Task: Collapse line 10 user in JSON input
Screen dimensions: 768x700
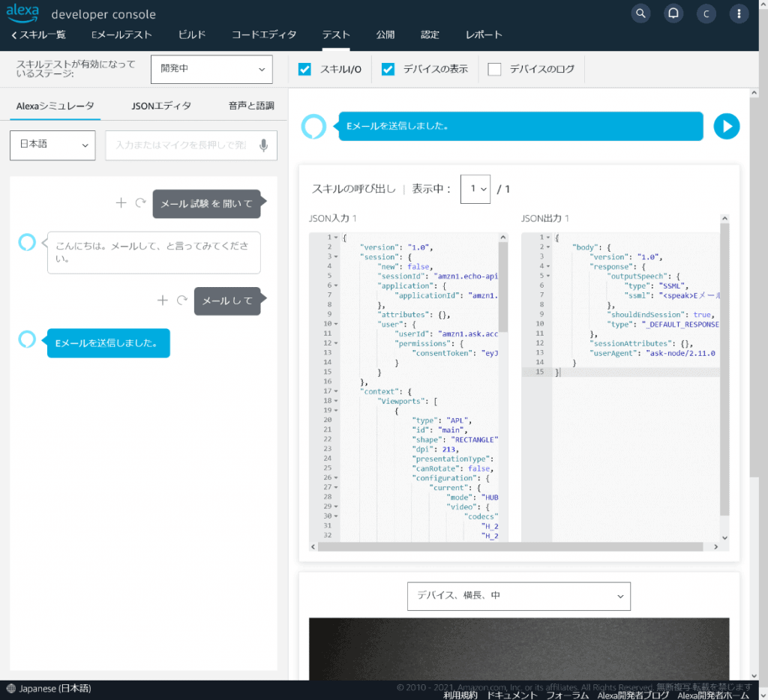Action: pos(336,324)
